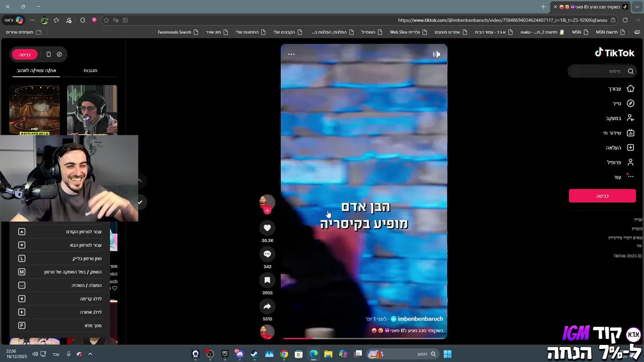Open the video's three-dot options menu

(x=291, y=54)
